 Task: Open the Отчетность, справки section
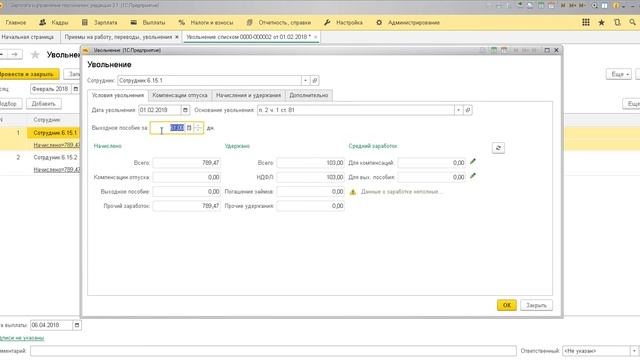(x=279, y=22)
